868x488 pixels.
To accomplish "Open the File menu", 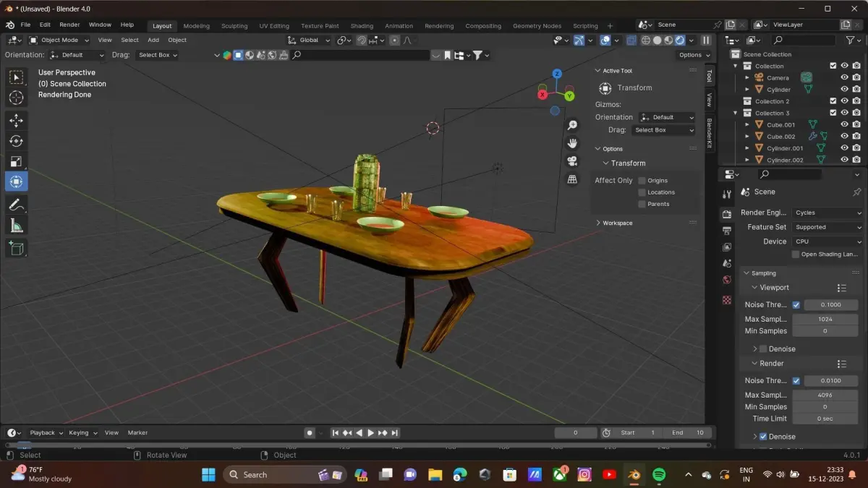I will click(x=25, y=25).
